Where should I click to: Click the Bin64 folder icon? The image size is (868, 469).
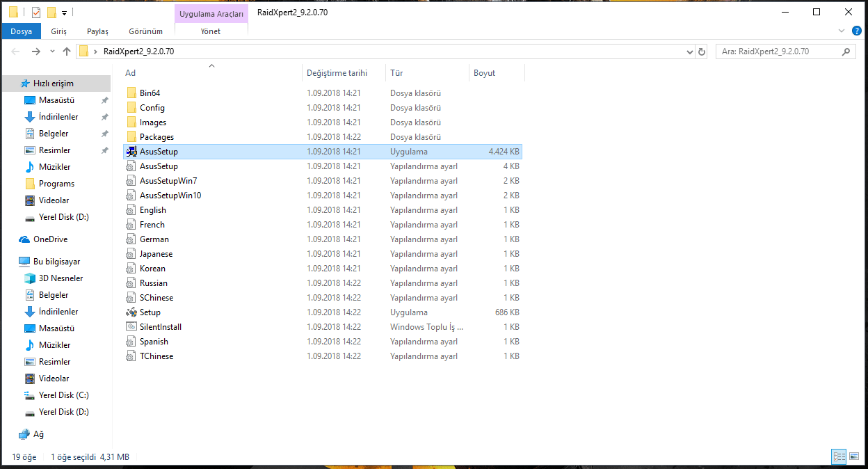[x=131, y=93]
